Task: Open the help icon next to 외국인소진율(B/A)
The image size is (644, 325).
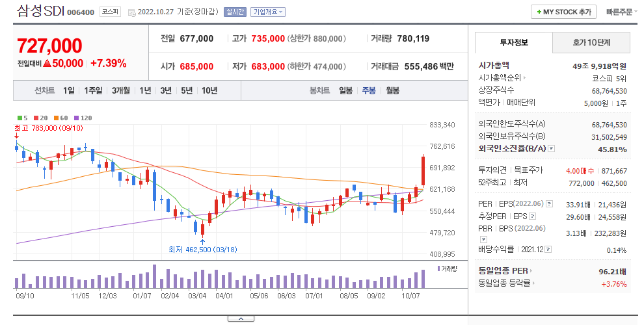Action: 552,149
